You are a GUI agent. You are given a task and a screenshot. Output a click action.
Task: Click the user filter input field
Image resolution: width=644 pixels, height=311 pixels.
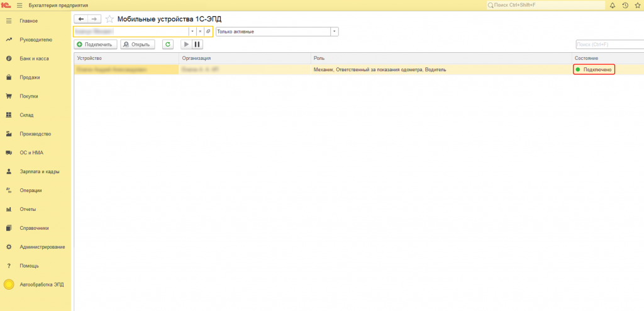pos(131,31)
